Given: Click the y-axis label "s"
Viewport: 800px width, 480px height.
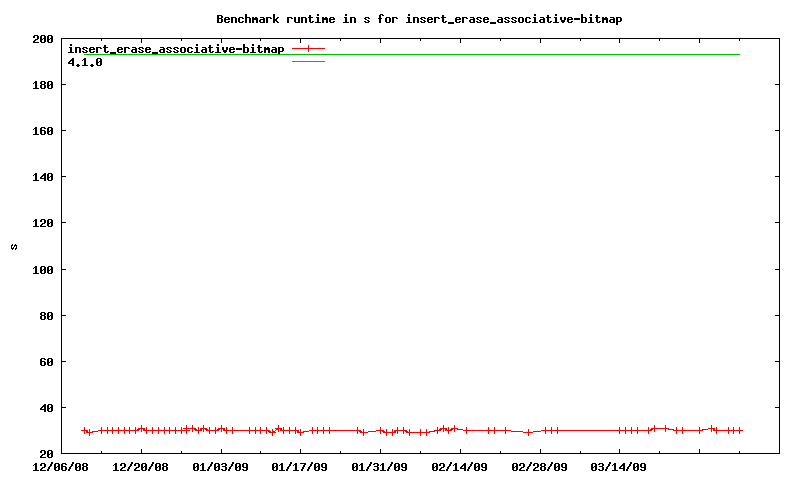Looking at the screenshot, I should point(14,246).
